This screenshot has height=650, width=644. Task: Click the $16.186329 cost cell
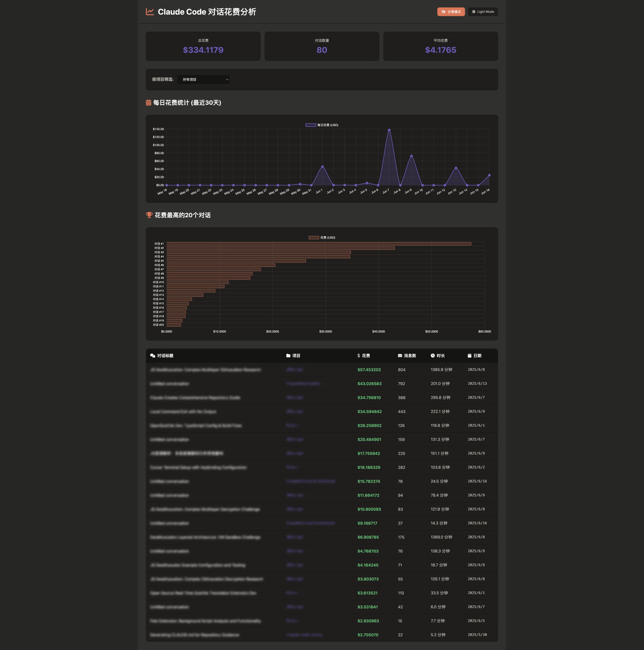[369, 467]
